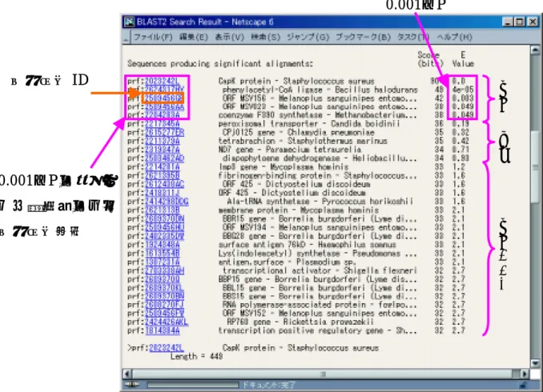Open the タスク(T) menu
Image resolution: width=543 pixels, height=392 pixels.
pyautogui.click(x=413, y=37)
